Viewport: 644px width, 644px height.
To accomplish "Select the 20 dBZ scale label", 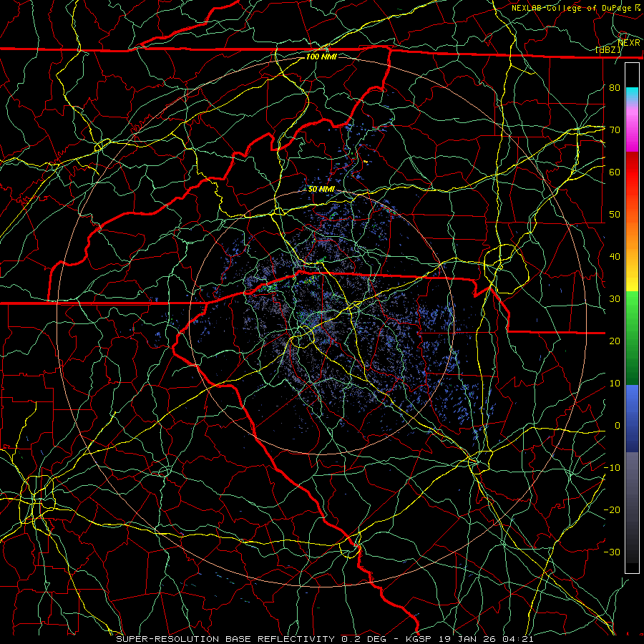I will coord(615,341).
